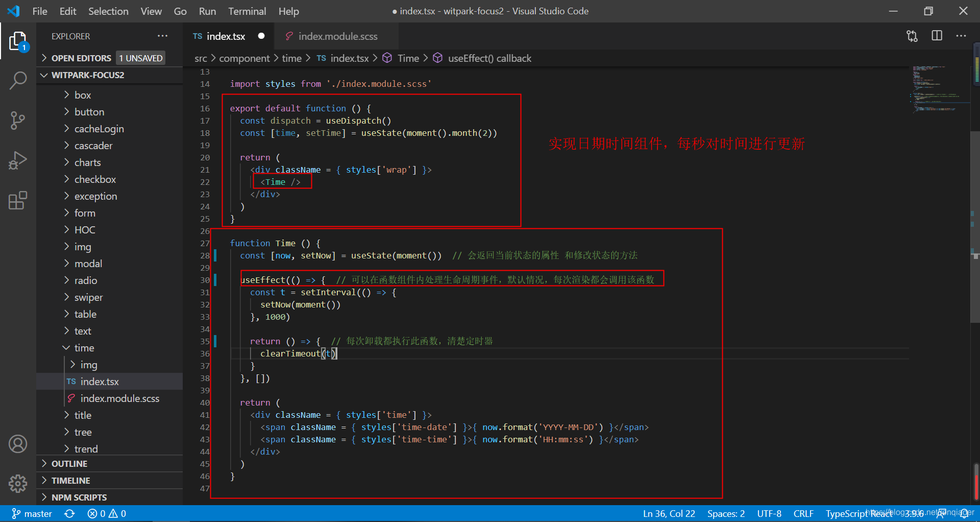
Task: Expand the cascader folder
Action: [x=110, y=146]
